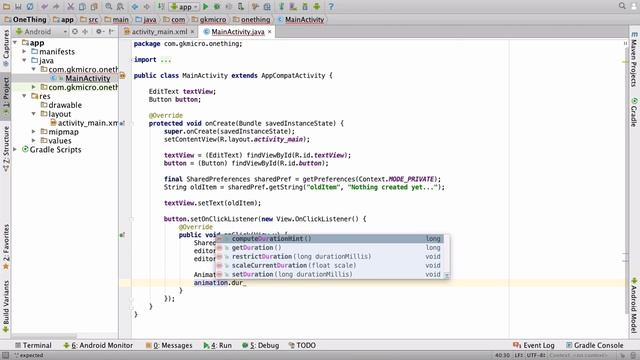The image size is (640, 360).
Task: Close the activity_main.xml tab
Action: point(192,31)
